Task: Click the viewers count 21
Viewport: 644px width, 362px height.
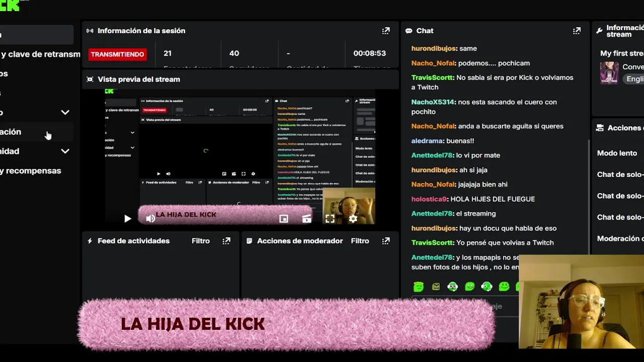Action: tap(168, 53)
